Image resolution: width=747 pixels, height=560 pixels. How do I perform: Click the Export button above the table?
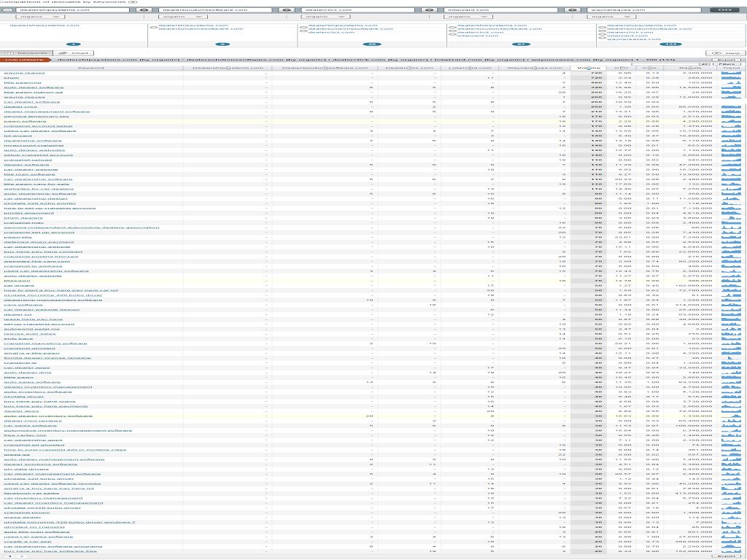(x=726, y=60)
